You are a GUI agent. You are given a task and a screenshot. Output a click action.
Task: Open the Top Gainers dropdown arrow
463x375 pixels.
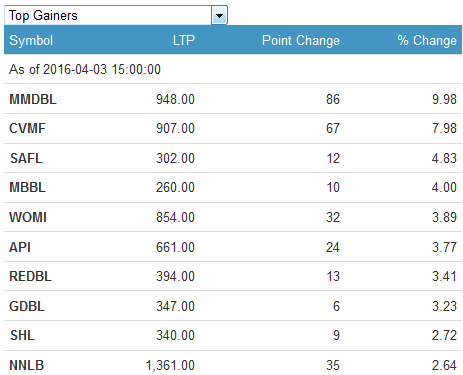click(x=219, y=15)
